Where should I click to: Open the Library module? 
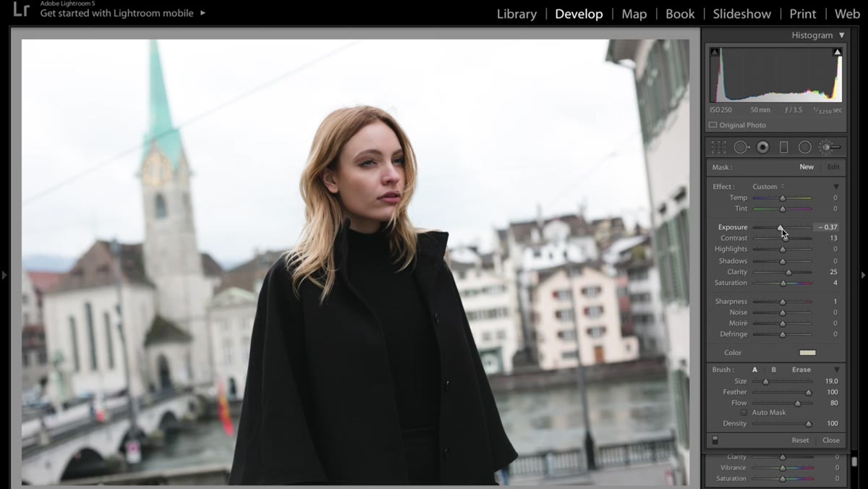pos(516,14)
